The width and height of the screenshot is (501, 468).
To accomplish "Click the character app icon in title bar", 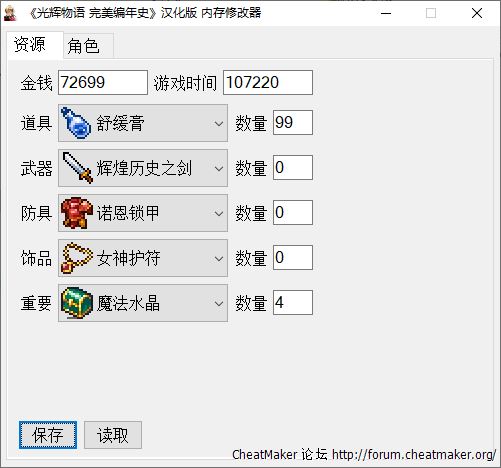I will [10, 13].
